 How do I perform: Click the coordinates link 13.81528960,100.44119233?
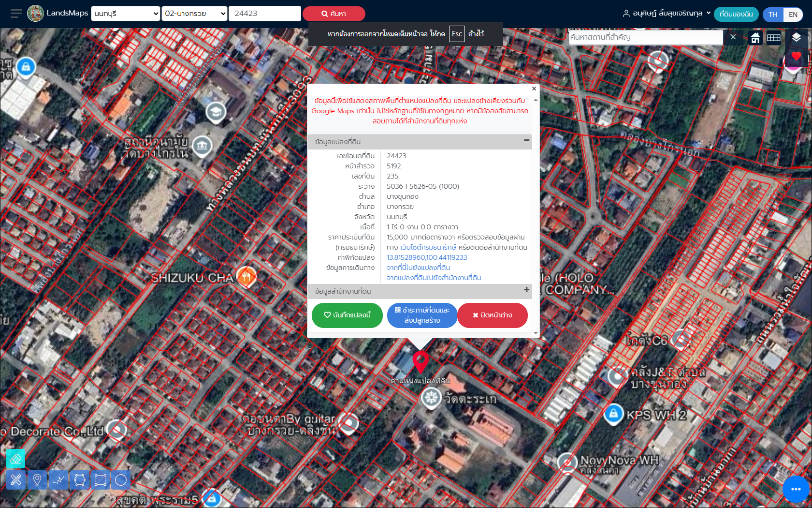coord(427,257)
